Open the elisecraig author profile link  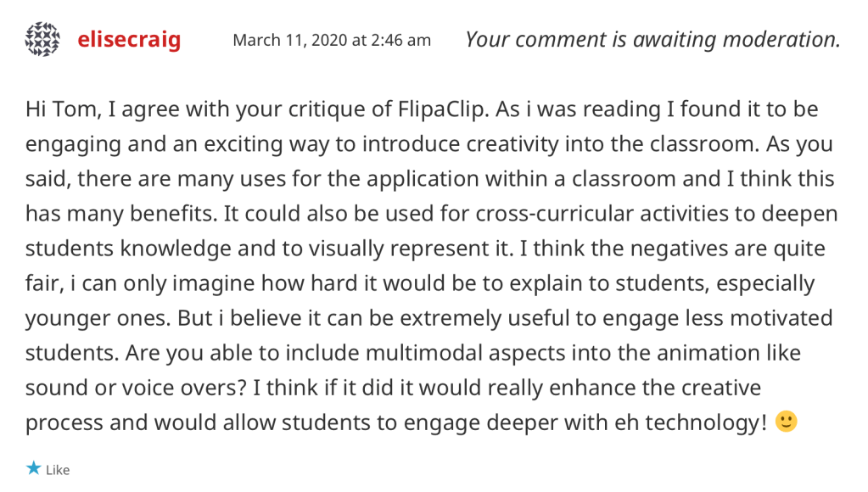tap(129, 40)
